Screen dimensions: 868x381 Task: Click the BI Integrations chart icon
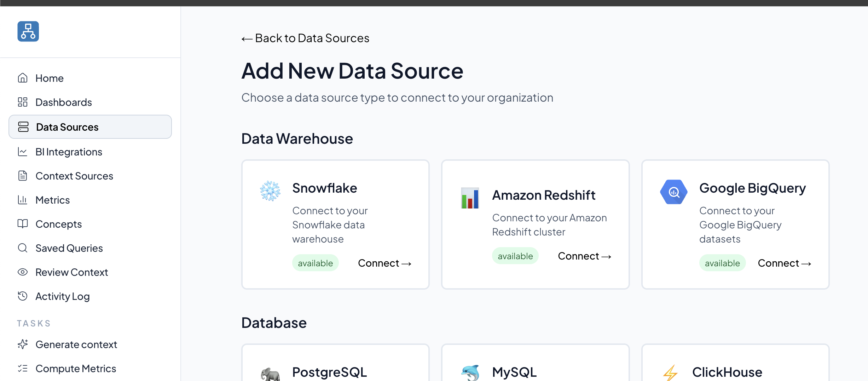tap(23, 152)
